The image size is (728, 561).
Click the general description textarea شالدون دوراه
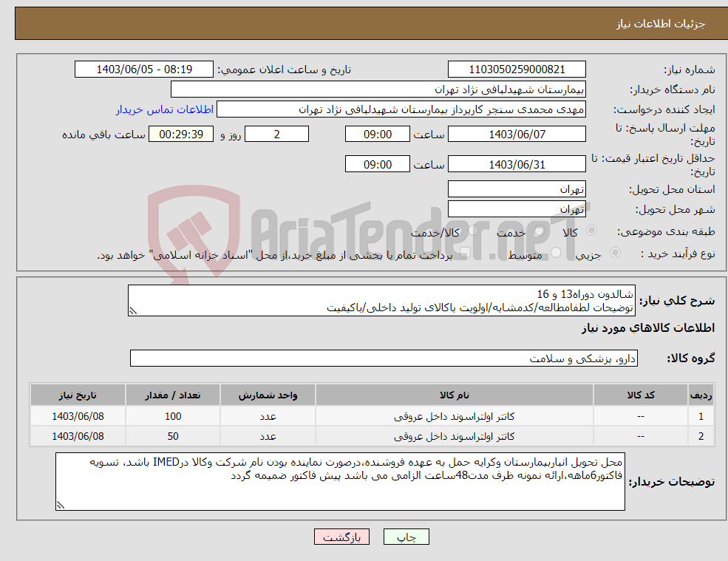pyautogui.click(x=381, y=301)
